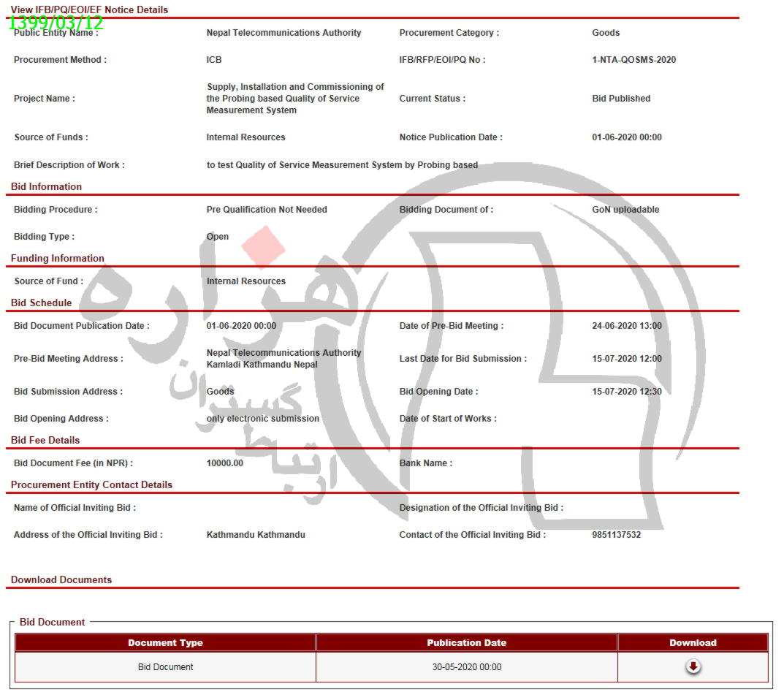Click the Funding Information section heading
Viewport: 784px width, 692px height.
coord(57,259)
